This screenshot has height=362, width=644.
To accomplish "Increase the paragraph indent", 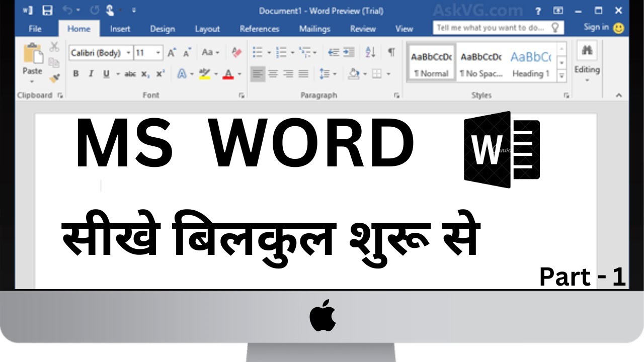I will (x=349, y=52).
